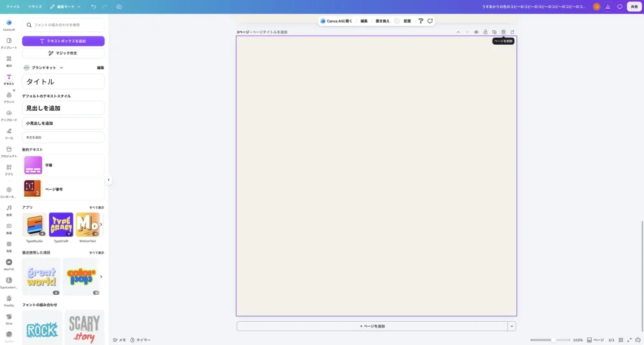Click the trash icon to delete page
This screenshot has height=345, width=644.
(503, 32)
